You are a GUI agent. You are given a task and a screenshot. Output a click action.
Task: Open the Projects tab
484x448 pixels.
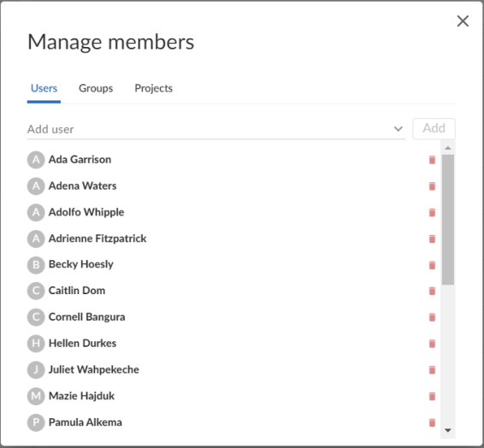click(x=153, y=89)
